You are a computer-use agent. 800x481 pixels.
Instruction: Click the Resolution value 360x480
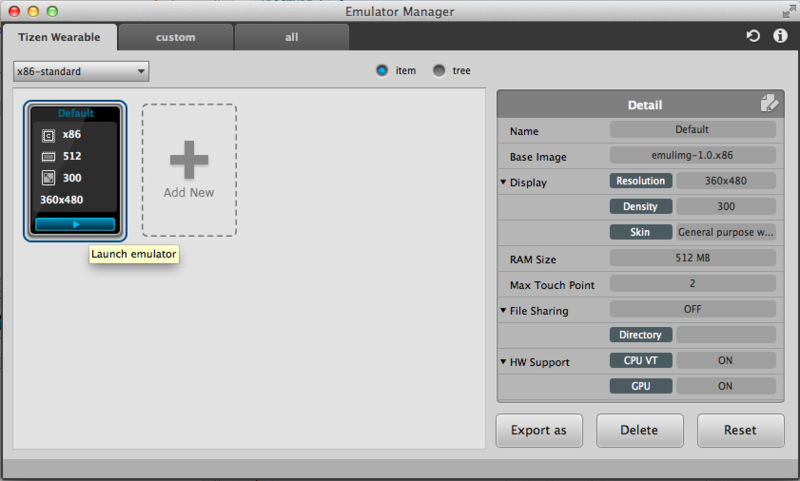(726, 181)
